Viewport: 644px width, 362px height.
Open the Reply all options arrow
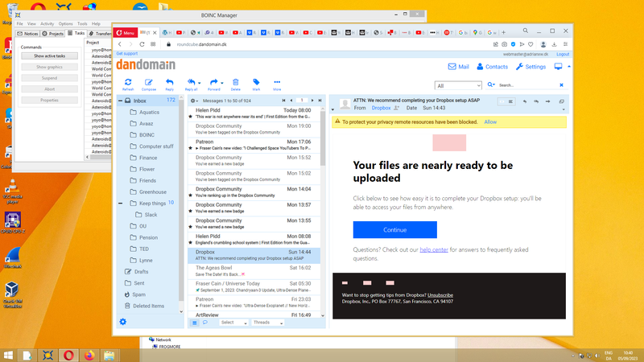click(199, 83)
